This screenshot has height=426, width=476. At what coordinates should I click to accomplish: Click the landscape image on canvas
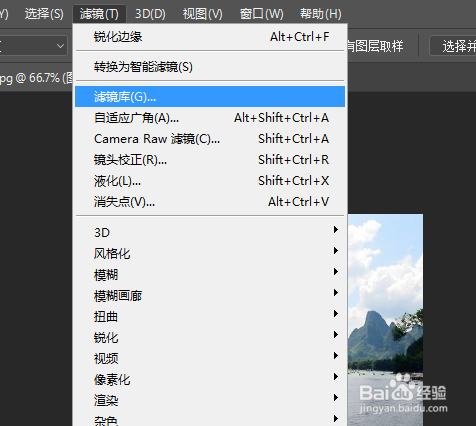coord(385,320)
